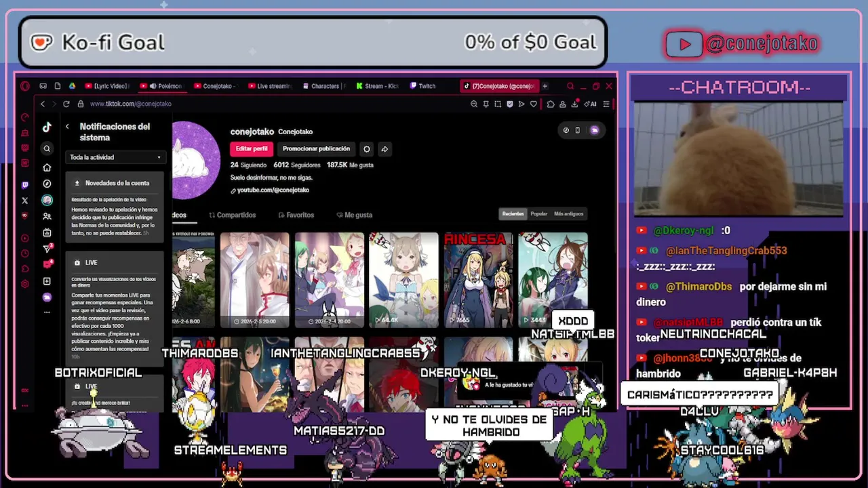The image size is (868, 488).
Task: Open TikTok Explore compass icon
Action: click(47, 184)
